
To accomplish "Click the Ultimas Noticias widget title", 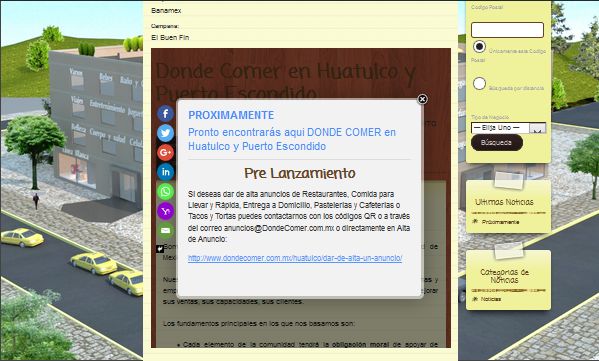I will point(504,202).
